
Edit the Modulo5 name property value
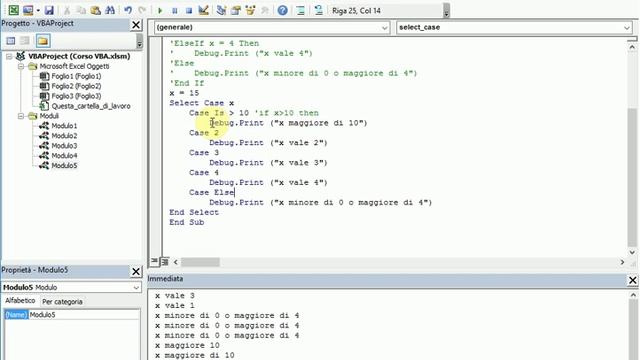[x=84, y=315]
